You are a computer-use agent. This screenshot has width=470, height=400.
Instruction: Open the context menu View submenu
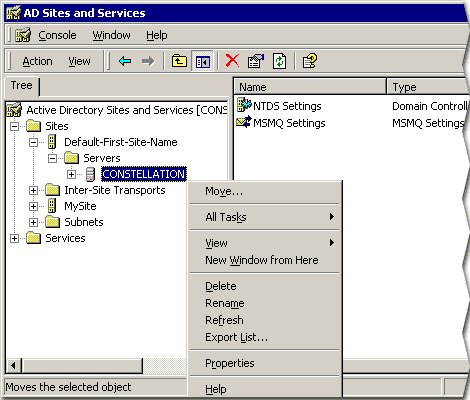point(264,243)
